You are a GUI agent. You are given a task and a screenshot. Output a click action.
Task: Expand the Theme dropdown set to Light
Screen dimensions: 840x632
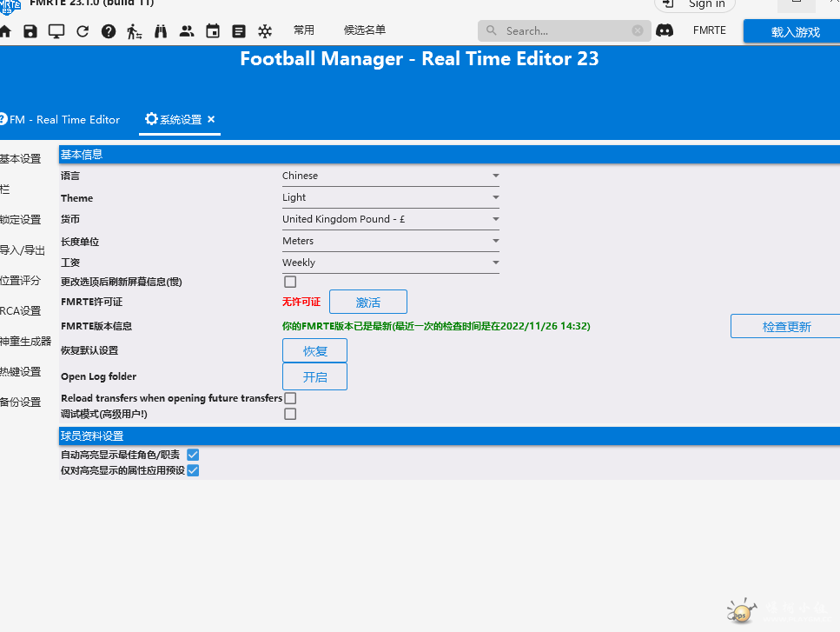point(390,197)
